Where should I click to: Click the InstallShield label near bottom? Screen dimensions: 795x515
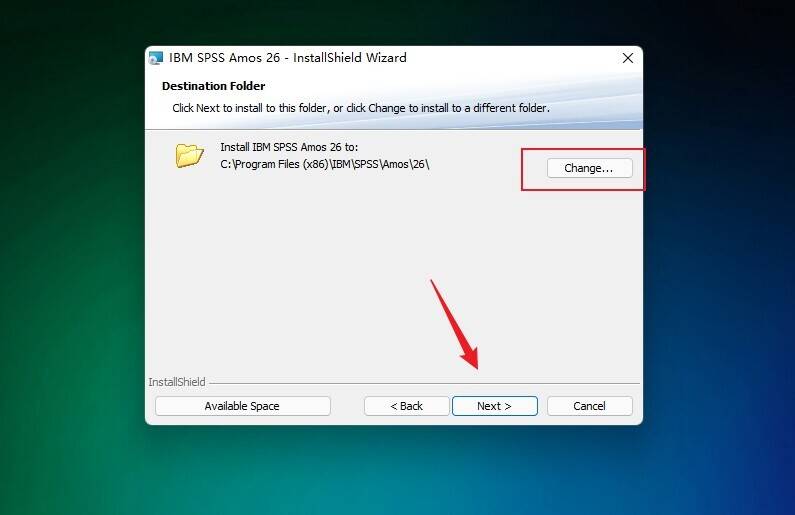(177, 382)
